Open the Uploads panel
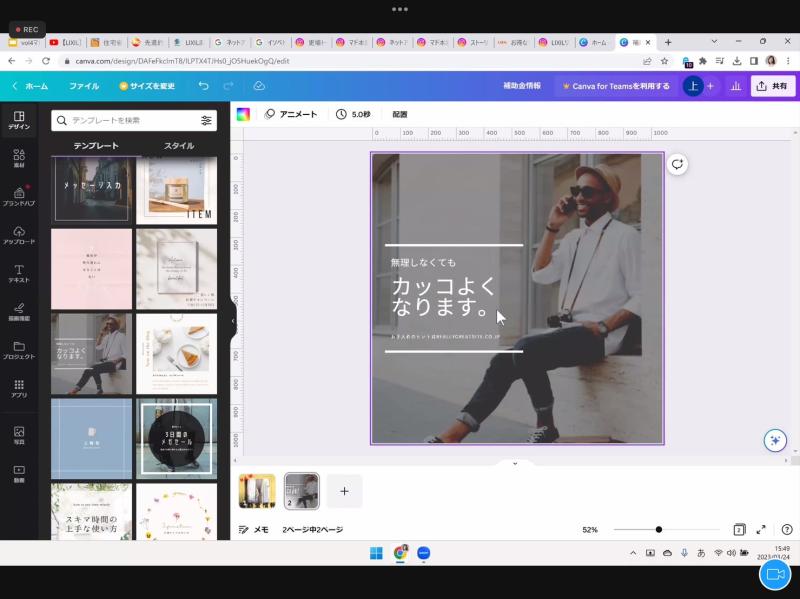Viewport: 800px width, 599px height. [19, 235]
